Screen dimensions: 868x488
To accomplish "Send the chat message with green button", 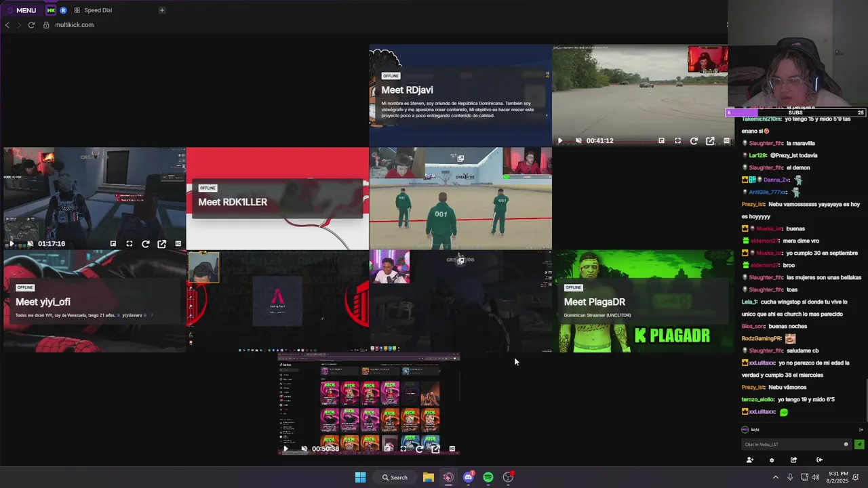I will 859,445.
